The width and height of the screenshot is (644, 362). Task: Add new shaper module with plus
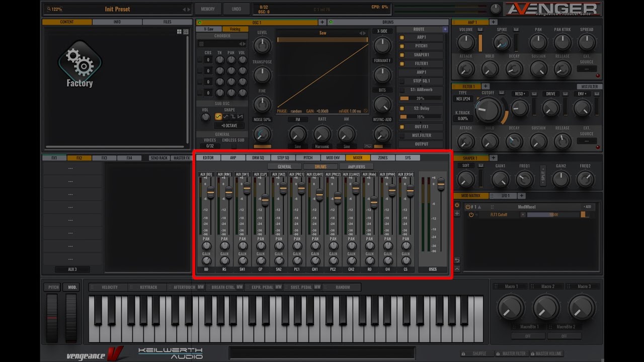click(x=494, y=158)
